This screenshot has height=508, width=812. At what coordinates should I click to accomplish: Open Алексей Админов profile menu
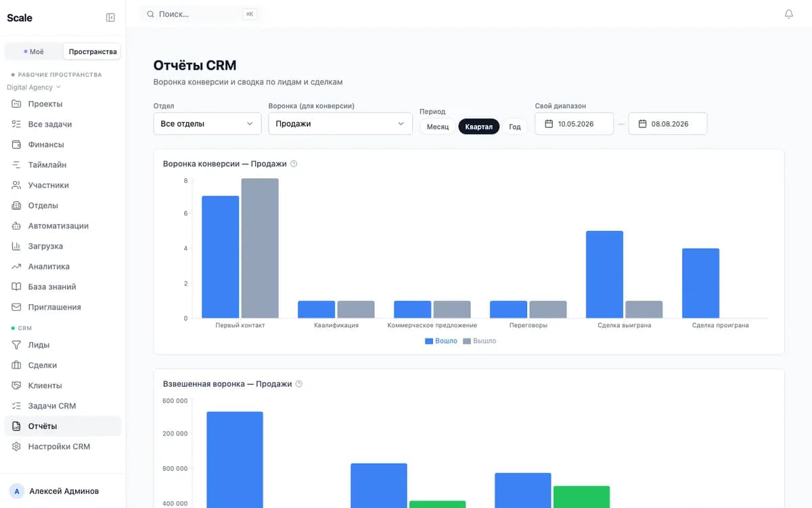62,491
